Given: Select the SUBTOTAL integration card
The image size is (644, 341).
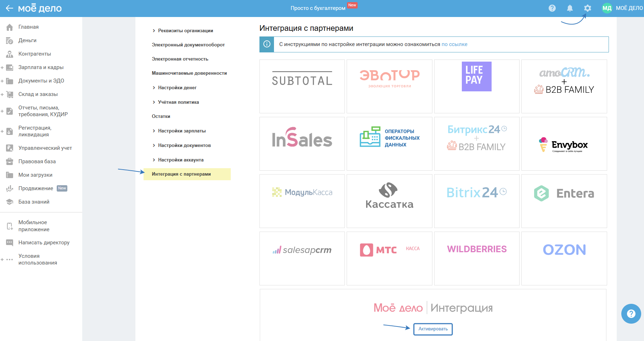Looking at the screenshot, I should [x=302, y=86].
